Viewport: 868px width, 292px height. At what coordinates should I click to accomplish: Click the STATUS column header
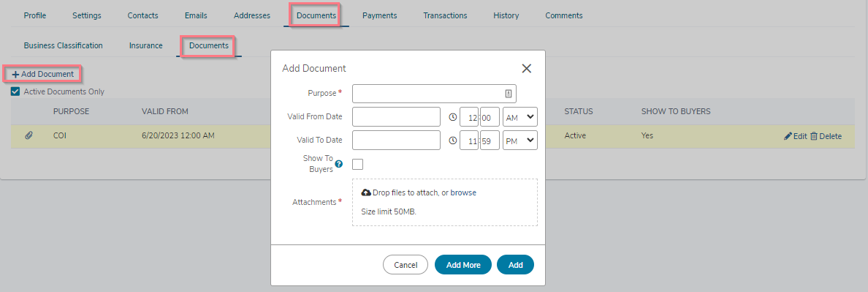tap(579, 111)
